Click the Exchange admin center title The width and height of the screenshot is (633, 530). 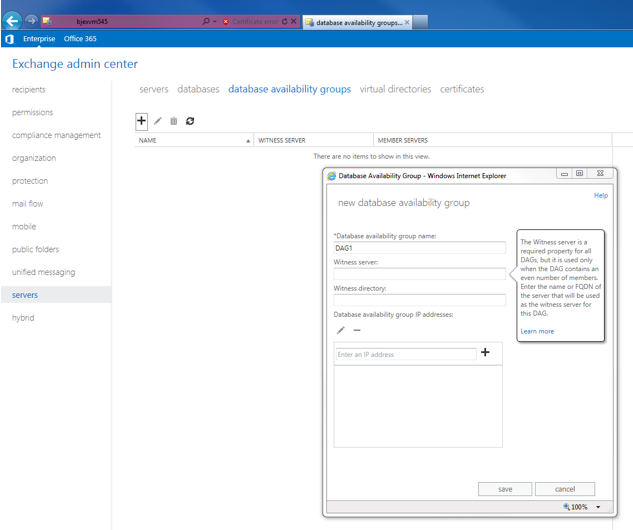75,64
